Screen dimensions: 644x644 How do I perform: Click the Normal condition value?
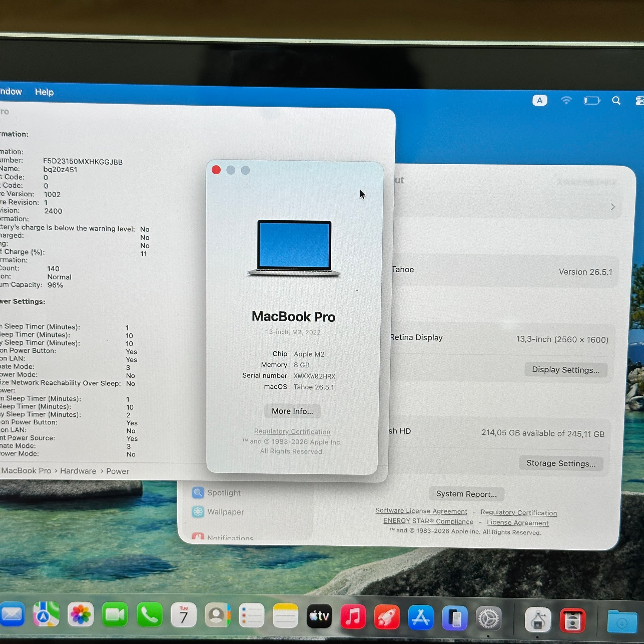pyautogui.click(x=59, y=277)
